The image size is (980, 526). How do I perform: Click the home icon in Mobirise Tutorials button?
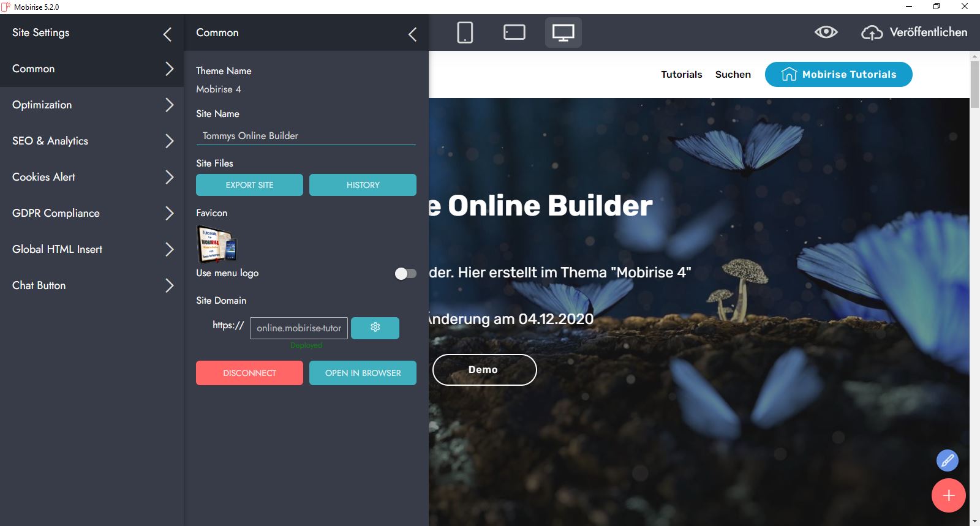coord(789,74)
